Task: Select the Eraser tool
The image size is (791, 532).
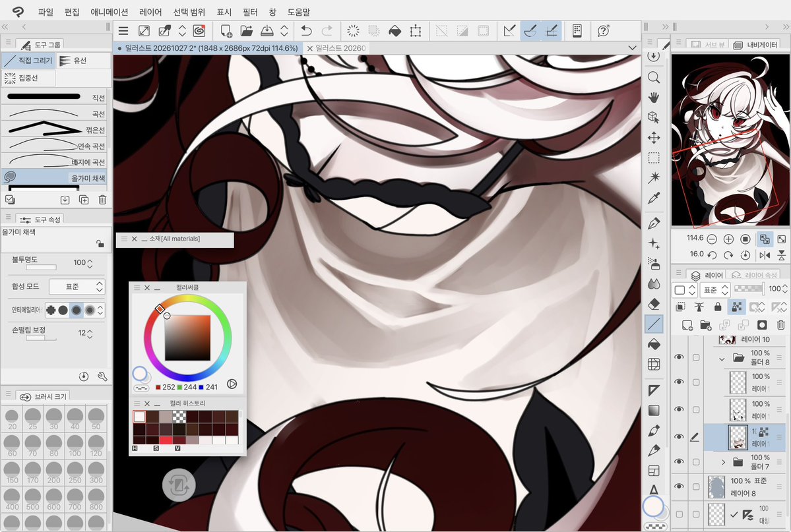Action: coord(654,304)
